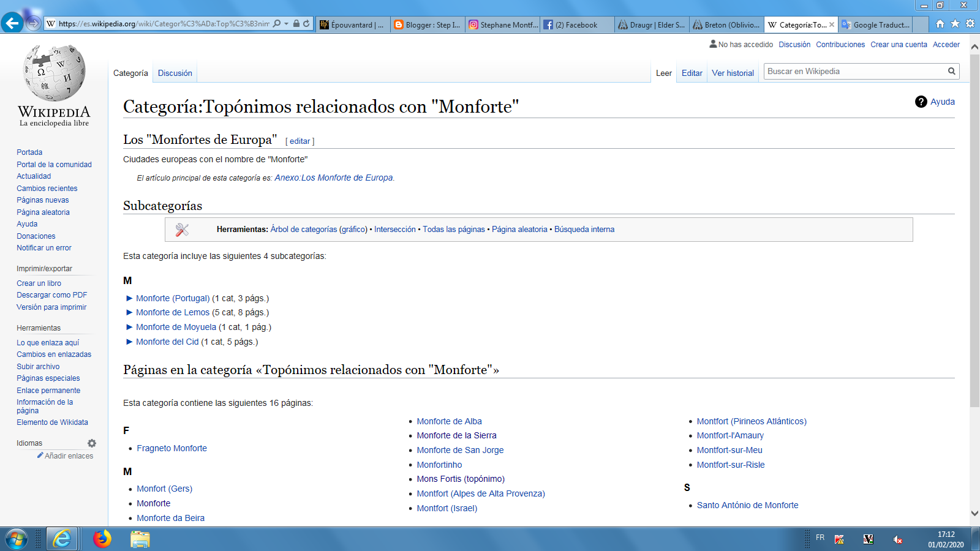The image size is (980, 551).
Task: Expand Monforte de Lemos subcategory arrow
Action: coord(129,312)
